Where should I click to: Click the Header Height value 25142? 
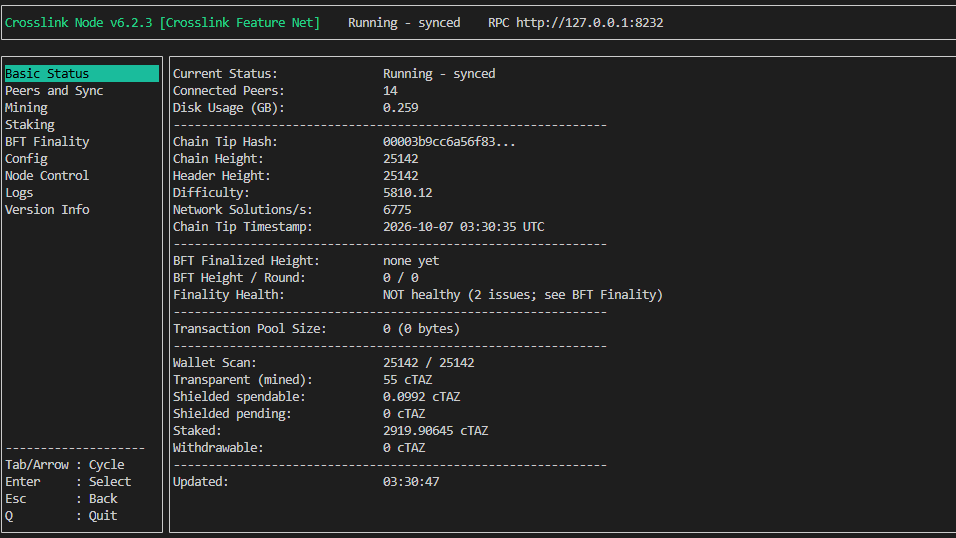(401, 176)
